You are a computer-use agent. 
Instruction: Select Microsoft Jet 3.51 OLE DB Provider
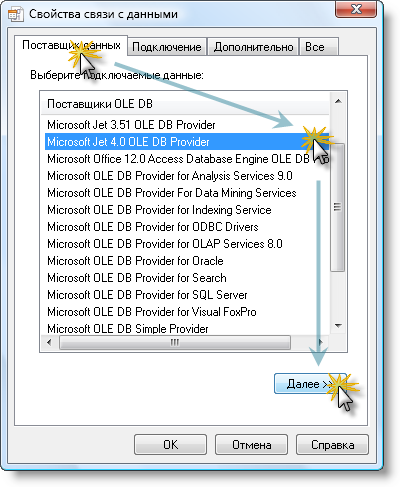click(131, 125)
